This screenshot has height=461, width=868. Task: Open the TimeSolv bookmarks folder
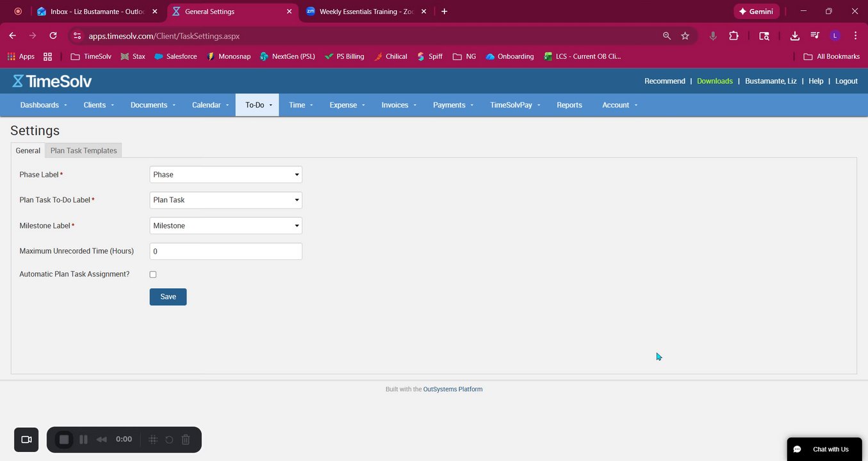click(91, 56)
